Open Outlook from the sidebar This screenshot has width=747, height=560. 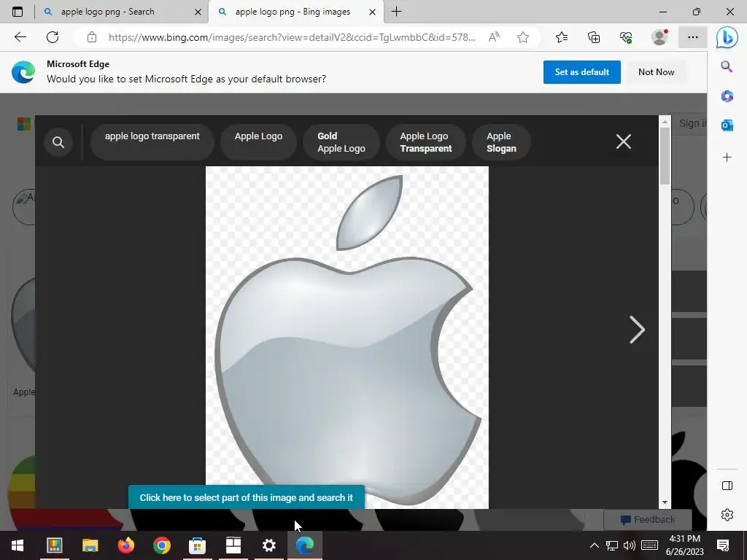tap(727, 125)
